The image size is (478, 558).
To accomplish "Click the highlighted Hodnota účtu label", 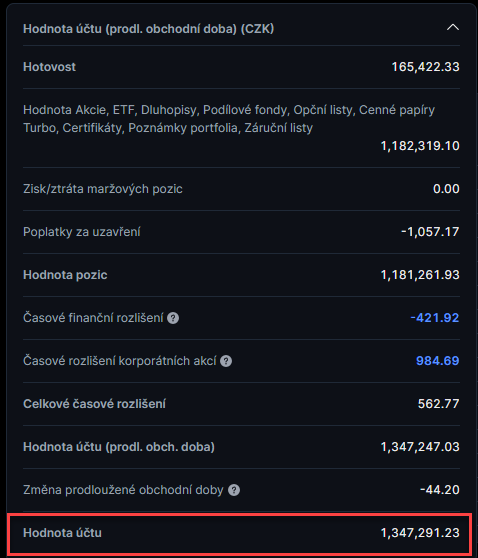I will coord(62,533).
